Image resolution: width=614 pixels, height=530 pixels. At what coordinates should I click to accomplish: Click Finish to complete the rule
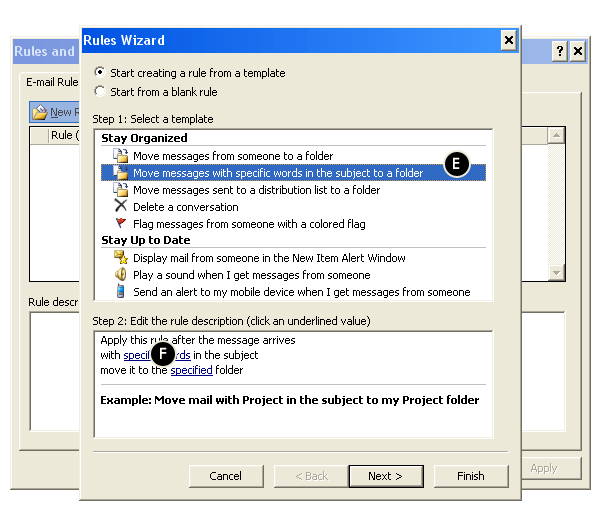tap(470, 476)
